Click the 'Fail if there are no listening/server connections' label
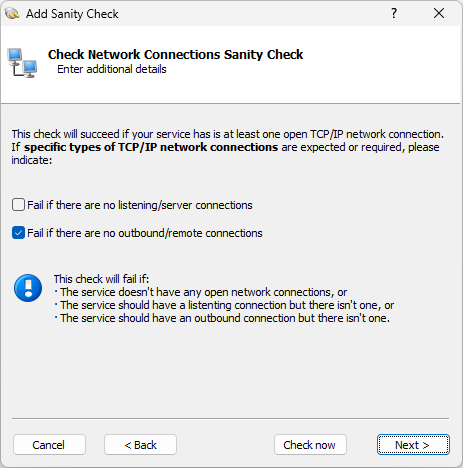Viewport: 463px width, 468px height. [x=140, y=205]
